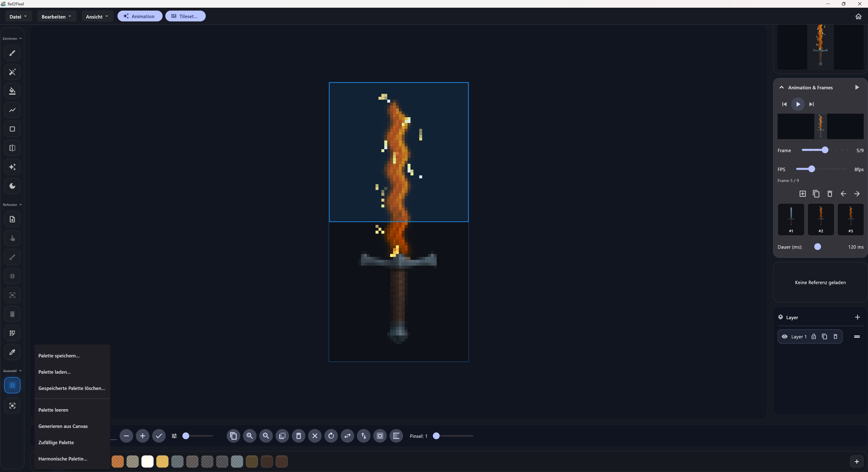Select the Brush tool in Zeichnen panel
The image size is (868, 472).
click(12, 53)
